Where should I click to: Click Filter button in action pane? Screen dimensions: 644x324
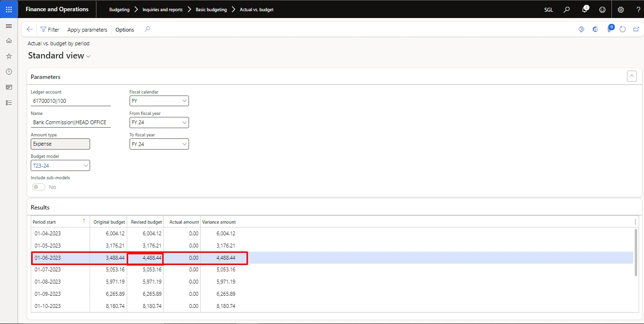(x=50, y=30)
